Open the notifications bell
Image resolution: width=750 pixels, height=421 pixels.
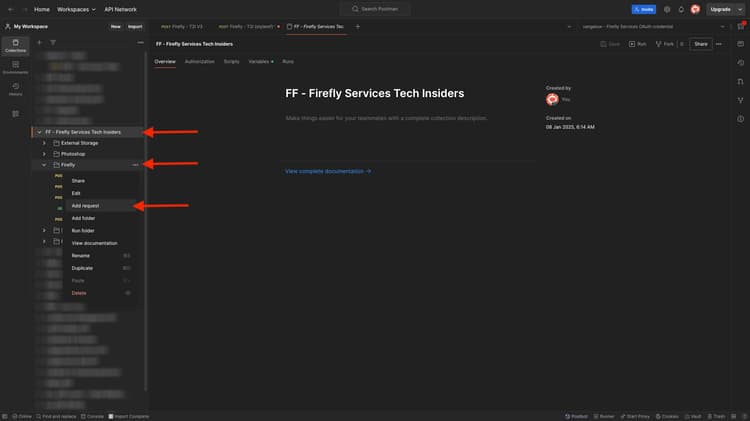(681, 9)
